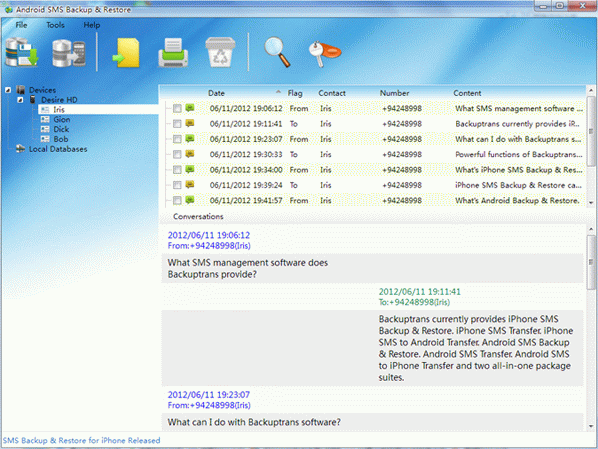Tick checkbox for 19:23:07 message

tap(177, 139)
